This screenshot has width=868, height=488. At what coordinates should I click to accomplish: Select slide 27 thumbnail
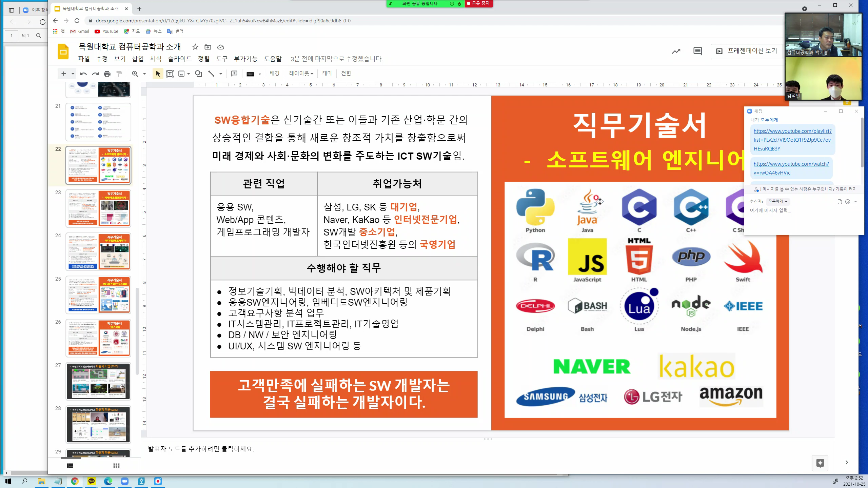[98, 381]
